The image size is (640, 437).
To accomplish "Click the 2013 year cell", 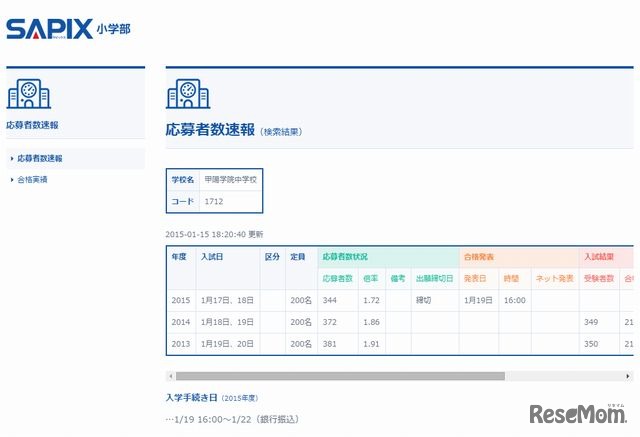I will click(181, 344).
